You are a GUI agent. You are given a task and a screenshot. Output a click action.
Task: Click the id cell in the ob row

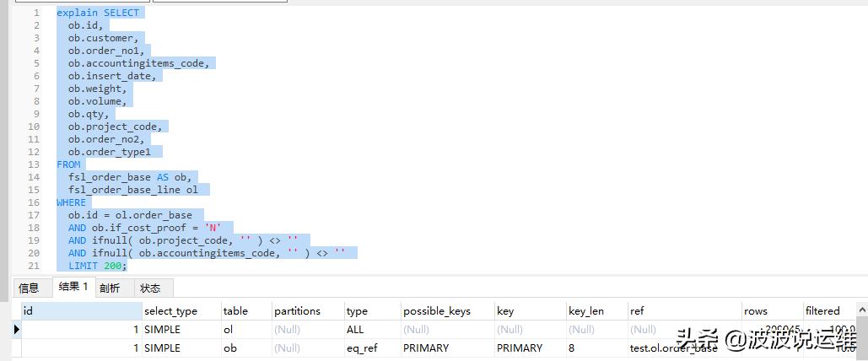[81, 348]
